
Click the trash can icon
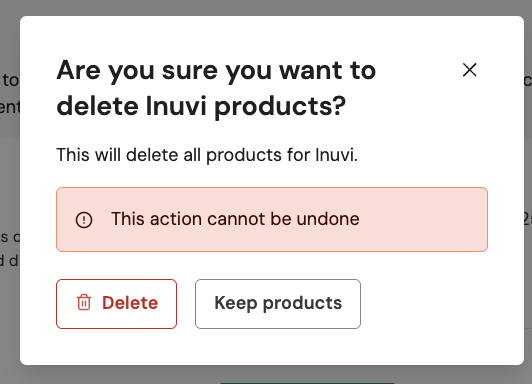(84, 302)
